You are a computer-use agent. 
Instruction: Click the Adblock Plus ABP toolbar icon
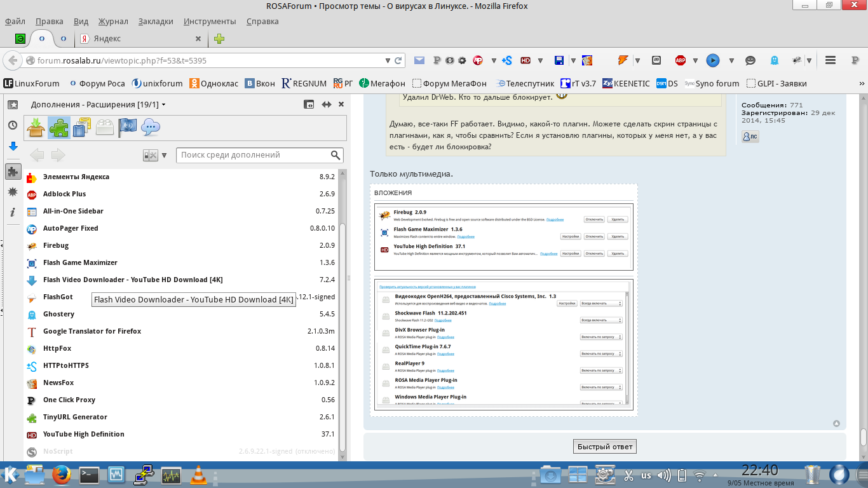pos(681,60)
